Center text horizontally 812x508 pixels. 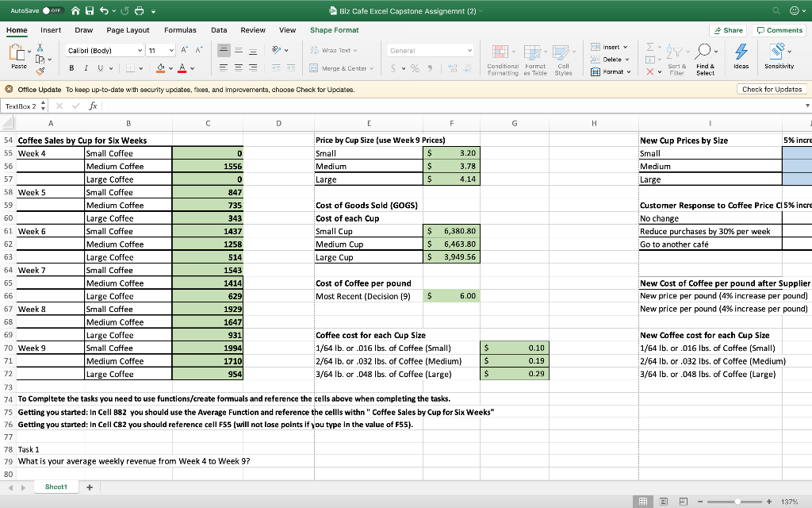pos(239,67)
